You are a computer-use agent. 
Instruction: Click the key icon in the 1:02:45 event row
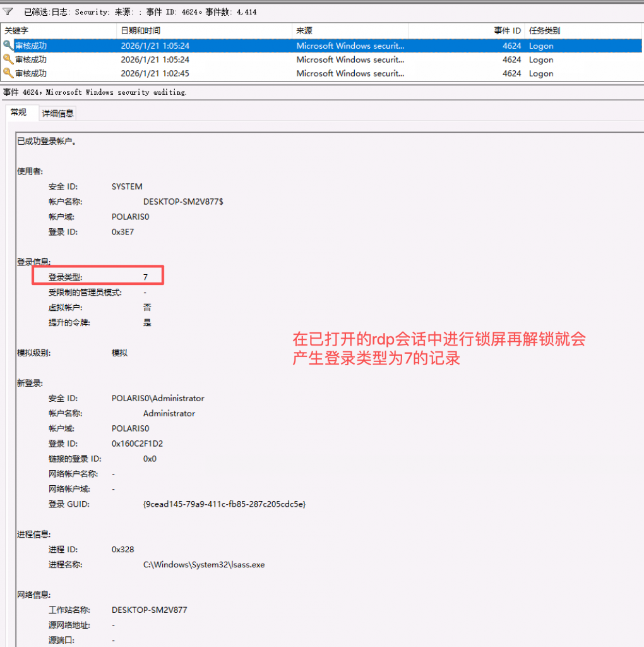(8, 73)
